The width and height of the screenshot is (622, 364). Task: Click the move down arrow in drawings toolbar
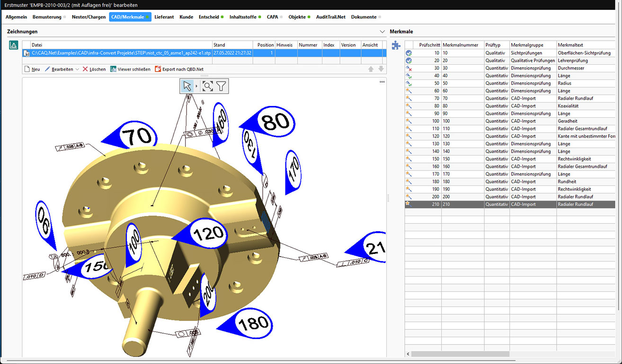(381, 69)
